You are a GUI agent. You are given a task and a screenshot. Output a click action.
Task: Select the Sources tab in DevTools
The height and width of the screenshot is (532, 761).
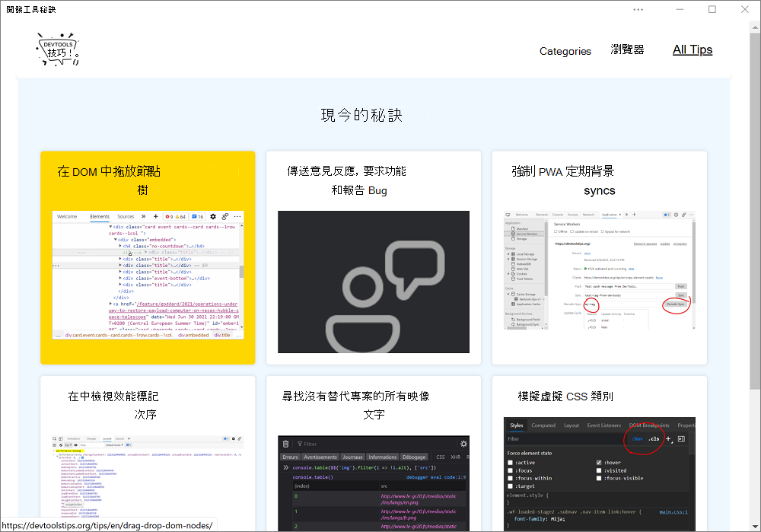(x=126, y=216)
